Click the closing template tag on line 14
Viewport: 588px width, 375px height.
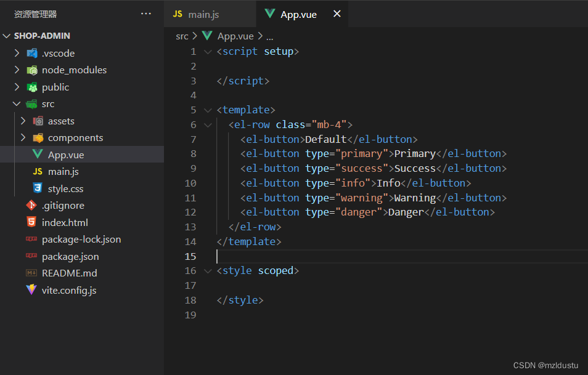coord(249,241)
